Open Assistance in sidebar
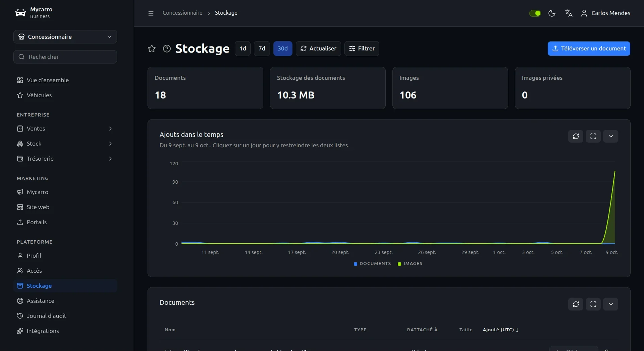 click(x=65, y=301)
